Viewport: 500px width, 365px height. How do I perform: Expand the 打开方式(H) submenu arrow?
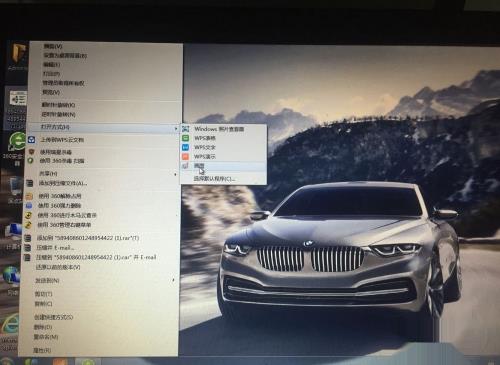tap(176, 128)
